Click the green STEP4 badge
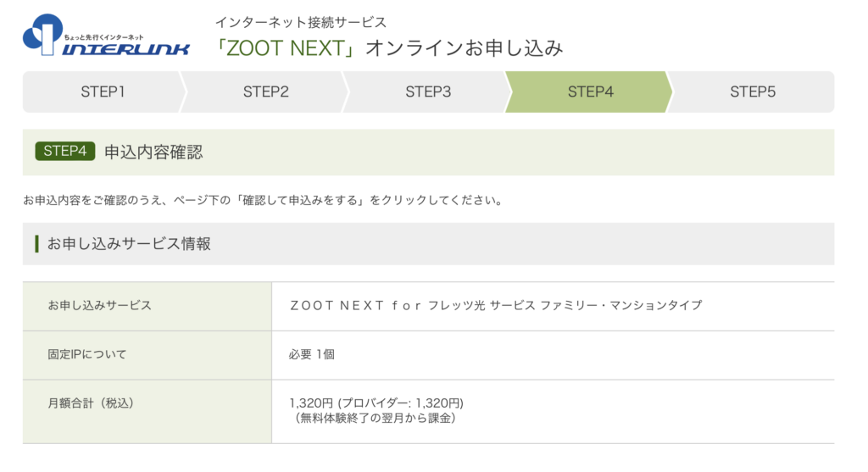868x472 pixels. pos(64,151)
